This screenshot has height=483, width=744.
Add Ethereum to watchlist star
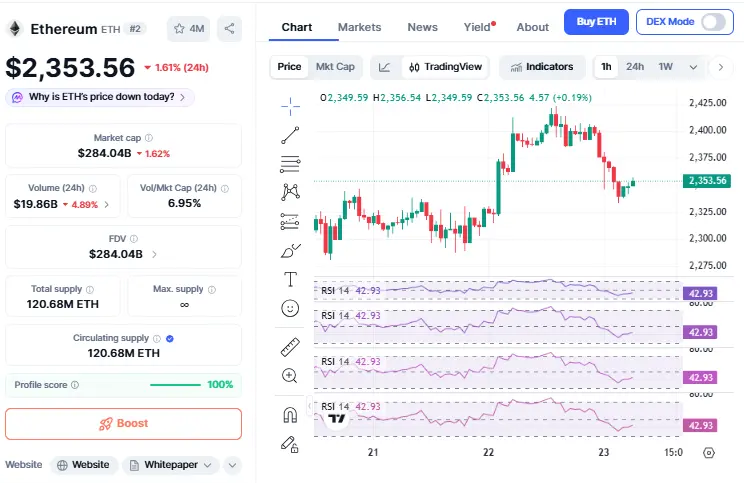(x=188, y=29)
